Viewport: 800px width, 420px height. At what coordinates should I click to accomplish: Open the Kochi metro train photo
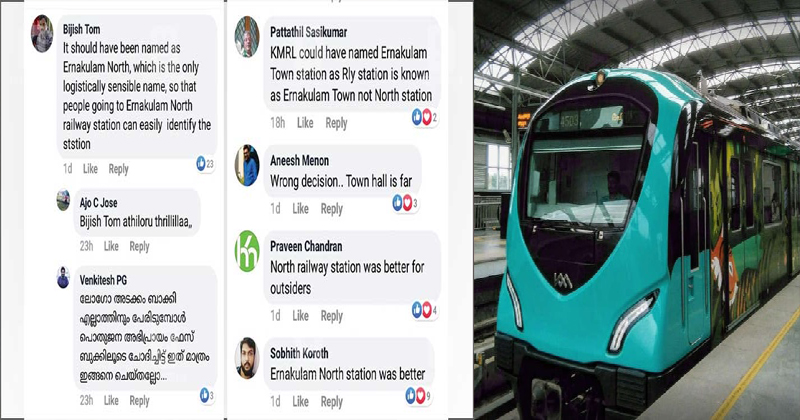click(636, 210)
